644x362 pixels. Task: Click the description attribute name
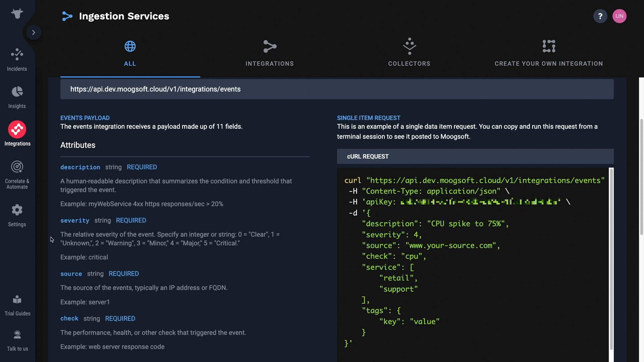(80, 167)
